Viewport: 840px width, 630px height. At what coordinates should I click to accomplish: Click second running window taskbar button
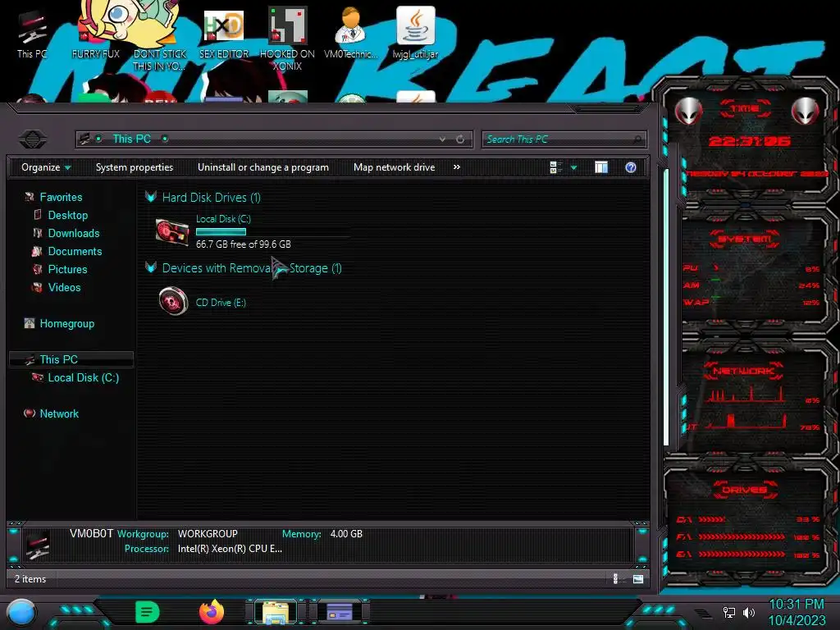pos(340,612)
